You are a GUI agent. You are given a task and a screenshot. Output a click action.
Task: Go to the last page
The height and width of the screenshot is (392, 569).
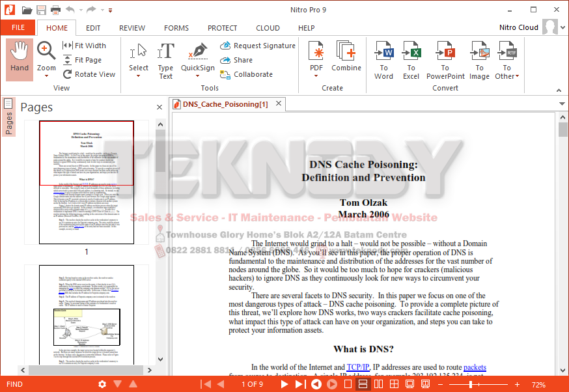pyautogui.click(x=301, y=384)
